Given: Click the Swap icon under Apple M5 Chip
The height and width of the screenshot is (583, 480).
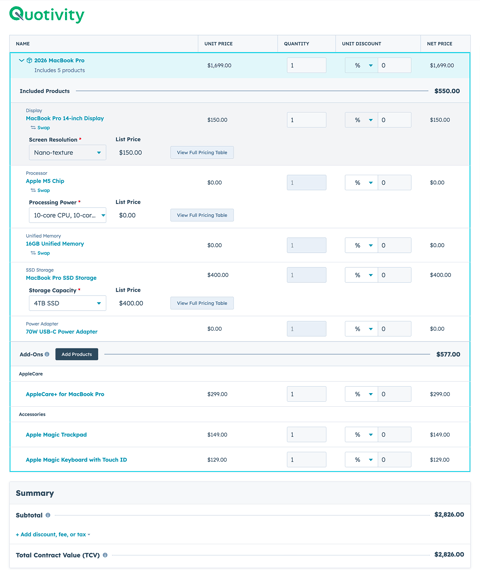Looking at the screenshot, I should click(x=33, y=190).
